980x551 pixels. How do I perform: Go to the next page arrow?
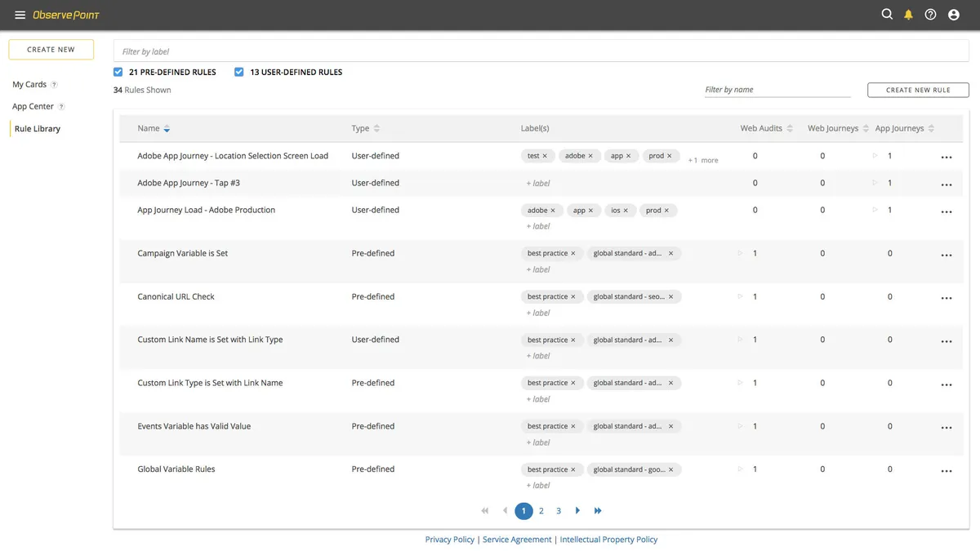[577, 511]
